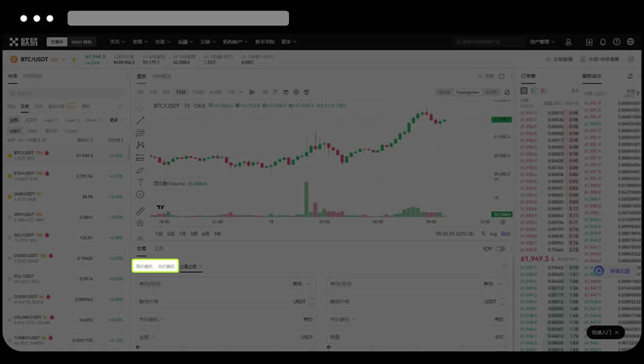Expand the asset management dropdown

543,42
